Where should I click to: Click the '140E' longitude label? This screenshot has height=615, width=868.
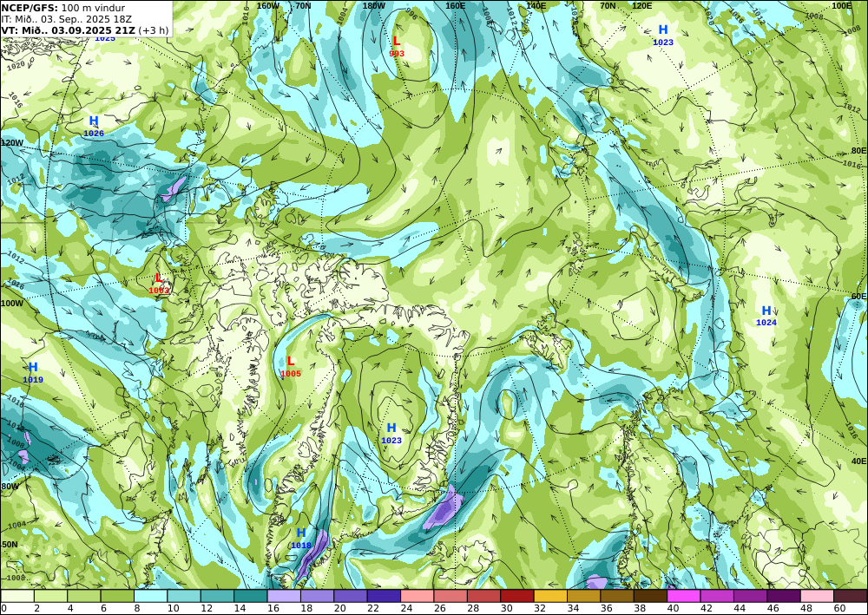pos(536,5)
